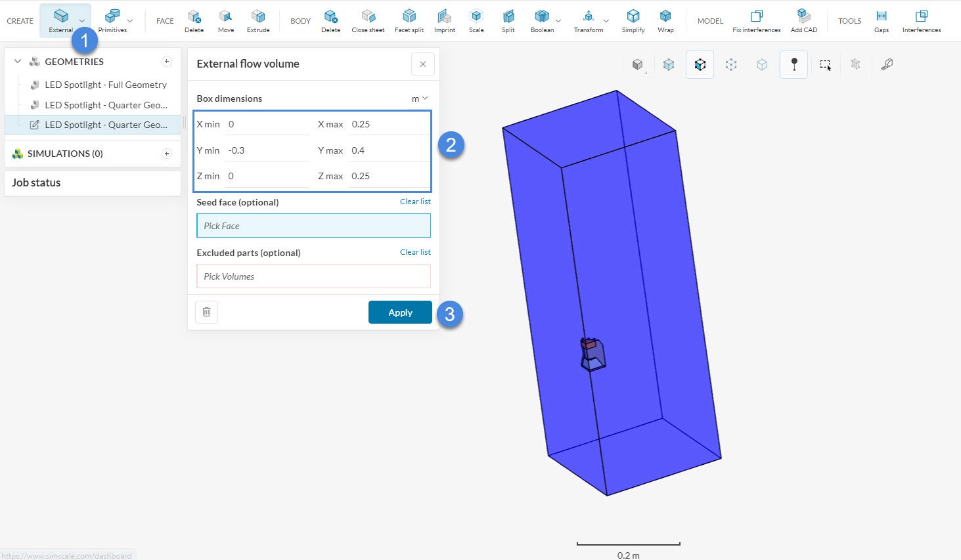This screenshot has width=961, height=560.
Task: Toggle the pin point viewer button
Action: (793, 64)
